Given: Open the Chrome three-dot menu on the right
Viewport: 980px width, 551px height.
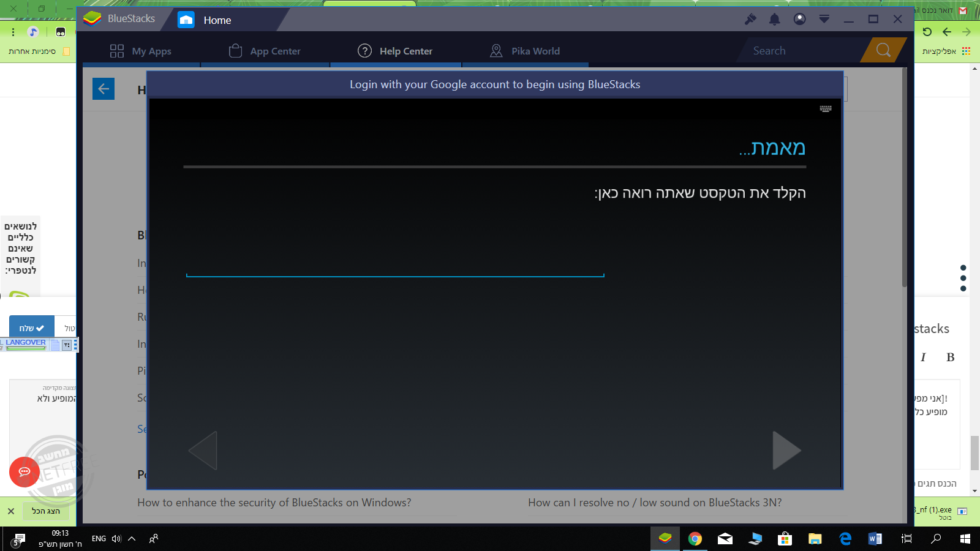Looking at the screenshot, I should click(963, 279).
